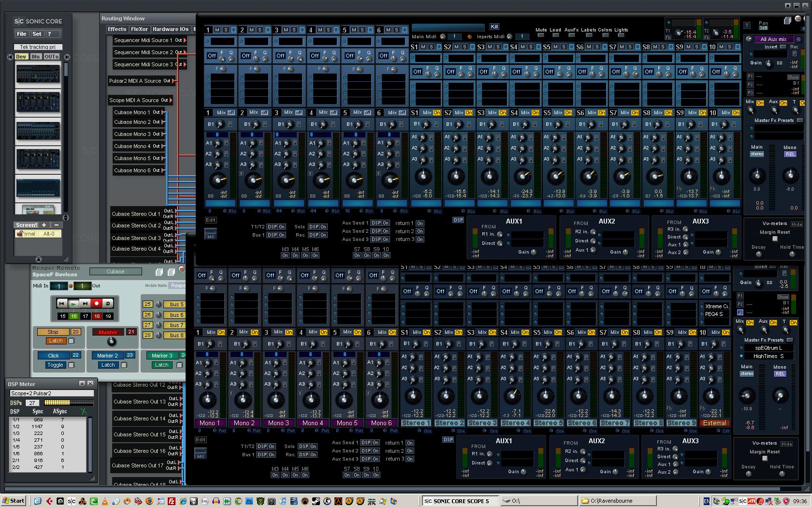Click the Start button on the taskbar

(x=13, y=501)
